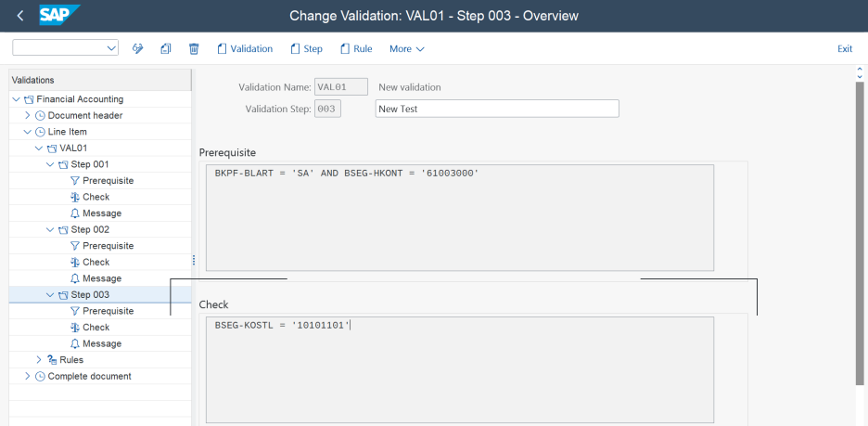Select the VAL01 tree row
Viewport: 868px width, 426px height.
pos(100,148)
